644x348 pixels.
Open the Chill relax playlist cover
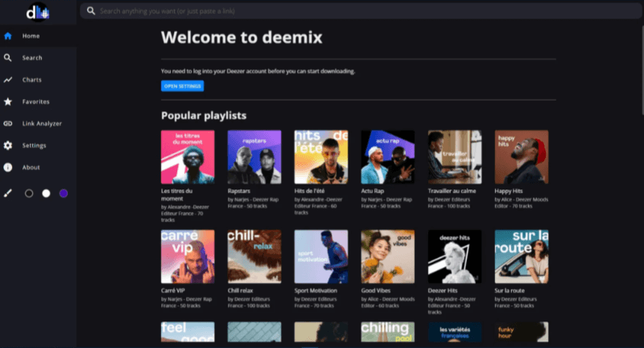[254, 256]
